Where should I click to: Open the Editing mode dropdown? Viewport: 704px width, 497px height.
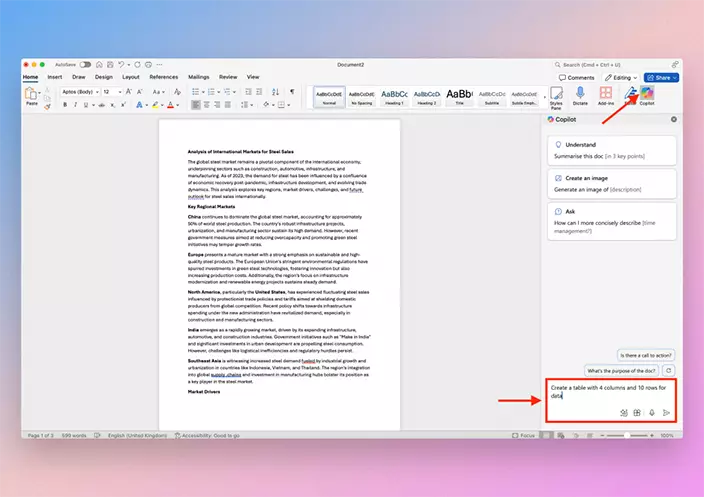click(620, 77)
